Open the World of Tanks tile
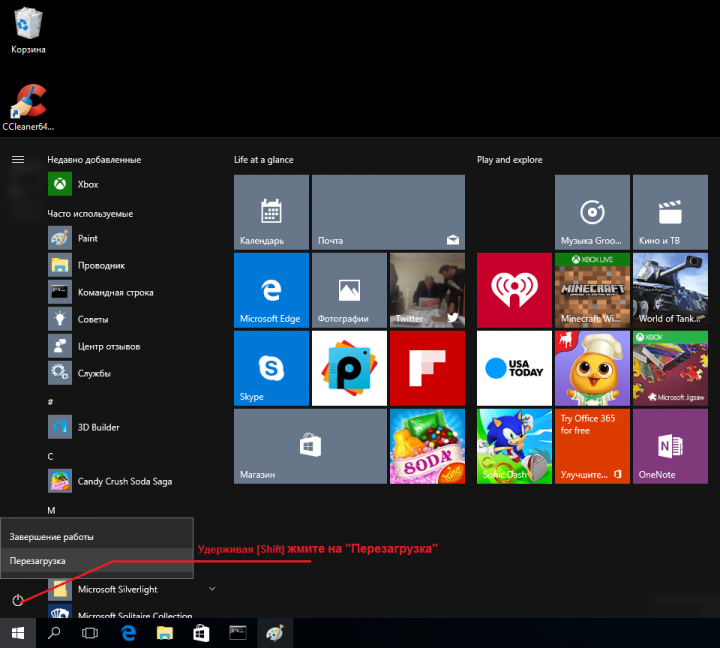 pos(670,290)
